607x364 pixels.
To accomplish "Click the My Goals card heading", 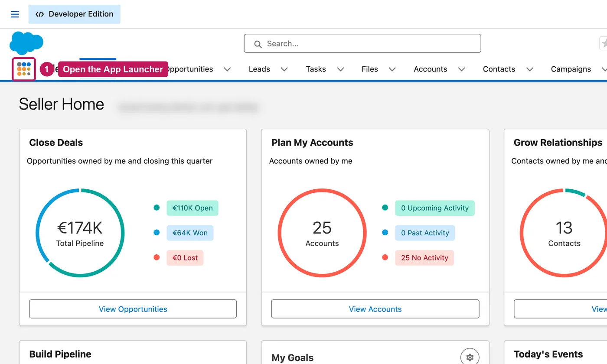I will tap(293, 358).
